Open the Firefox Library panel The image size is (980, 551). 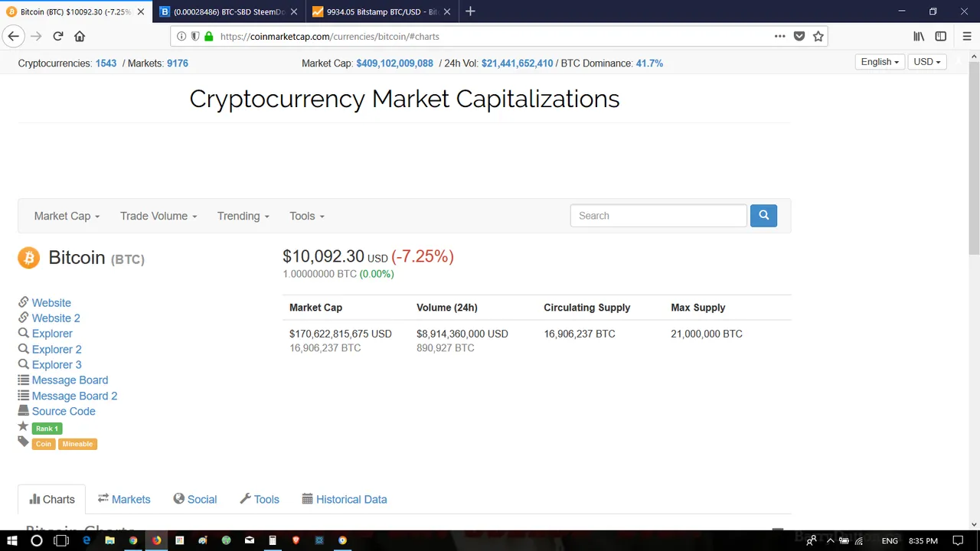[x=919, y=36]
